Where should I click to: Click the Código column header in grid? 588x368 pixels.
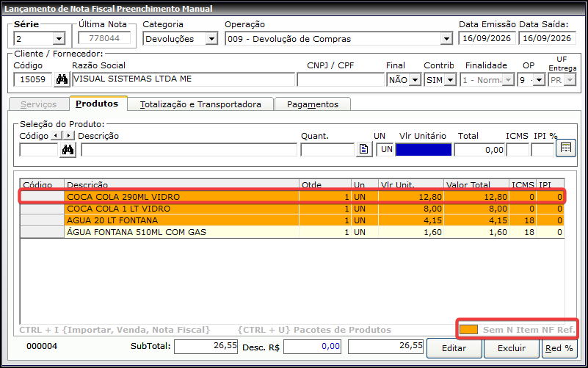(42, 184)
